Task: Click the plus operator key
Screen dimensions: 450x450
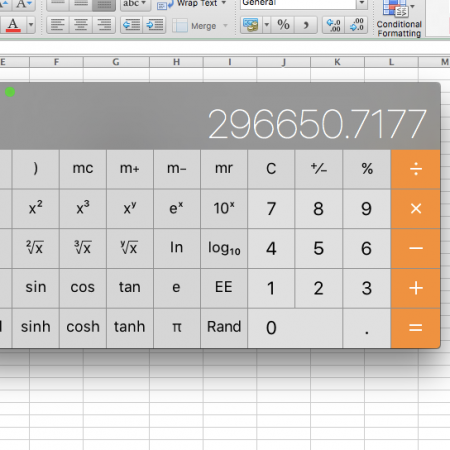Action: [416, 288]
